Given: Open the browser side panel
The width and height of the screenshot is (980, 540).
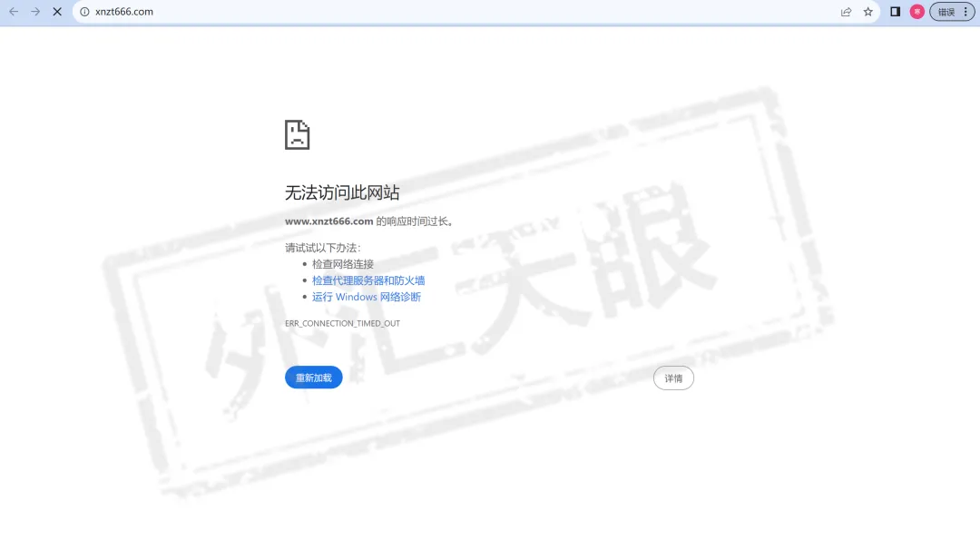Looking at the screenshot, I should tap(895, 12).
